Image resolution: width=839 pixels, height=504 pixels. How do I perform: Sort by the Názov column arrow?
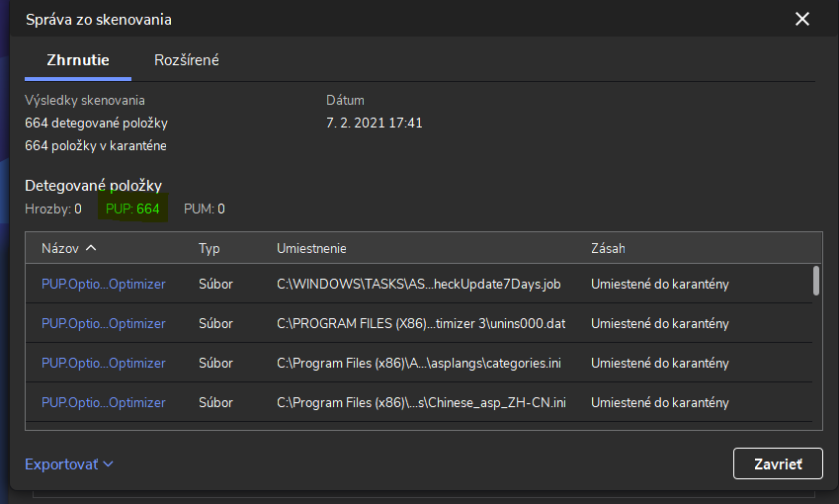click(91, 248)
